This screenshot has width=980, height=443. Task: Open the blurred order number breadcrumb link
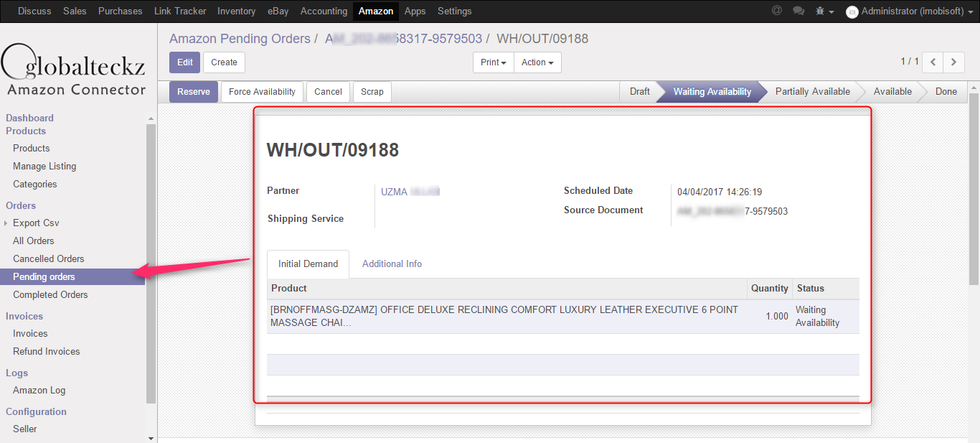point(402,39)
